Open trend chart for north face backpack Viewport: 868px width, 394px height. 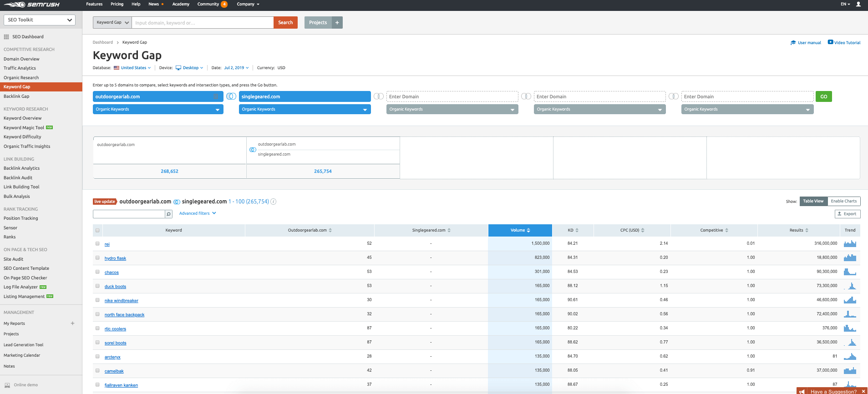point(850,314)
